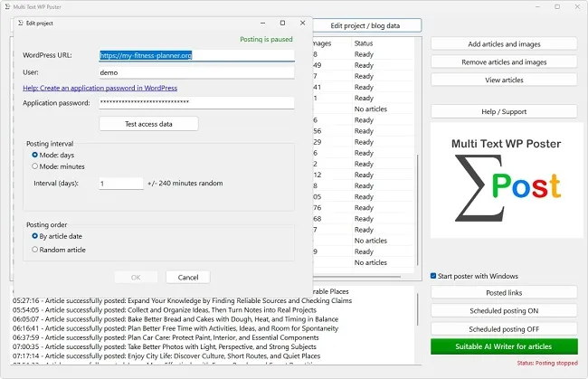Image resolution: width=588 pixels, height=379 pixels.
Task: Toggle Start poster with Windows checkbox
Action: pos(433,276)
